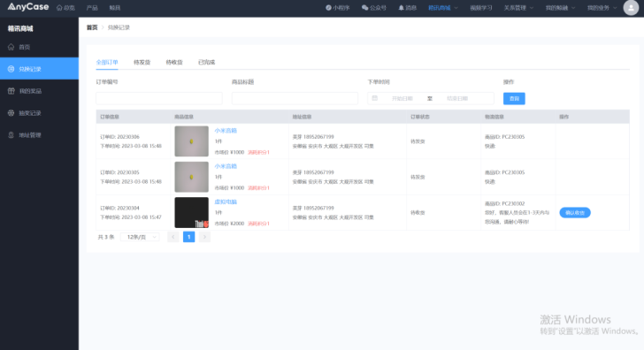Switch to the 已完成 tab
The height and width of the screenshot is (350, 644).
click(206, 63)
